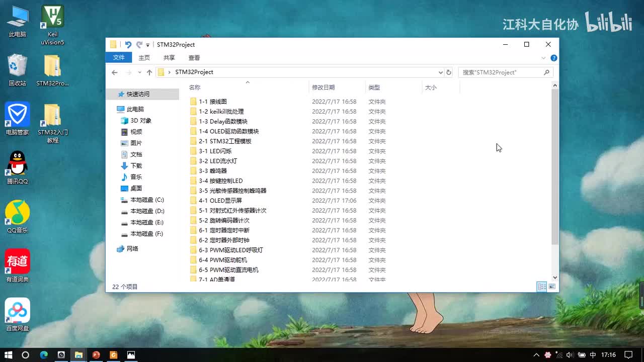Open STM32Pro... folder on desktop
This screenshot has height=362, width=644.
point(52,70)
